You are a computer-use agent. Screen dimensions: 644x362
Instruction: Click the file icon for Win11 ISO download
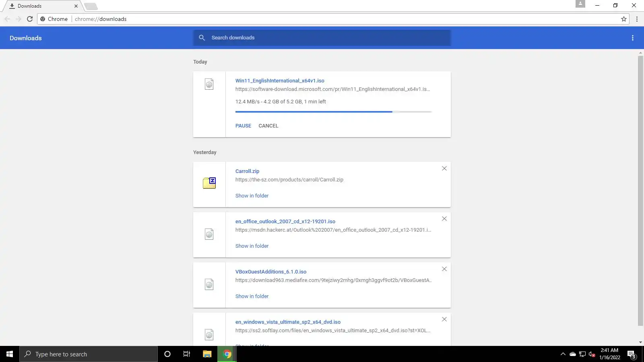tap(209, 84)
